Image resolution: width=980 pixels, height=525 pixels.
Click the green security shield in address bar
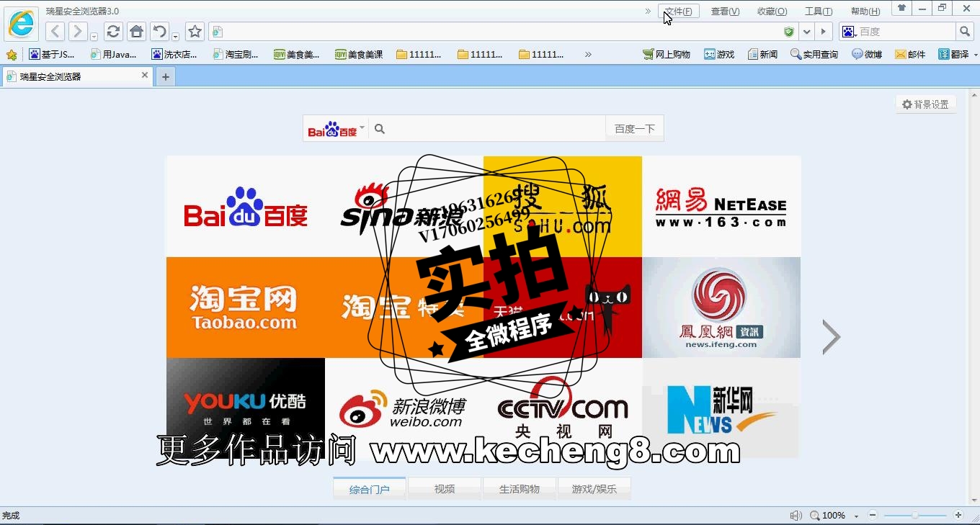(789, 32)
